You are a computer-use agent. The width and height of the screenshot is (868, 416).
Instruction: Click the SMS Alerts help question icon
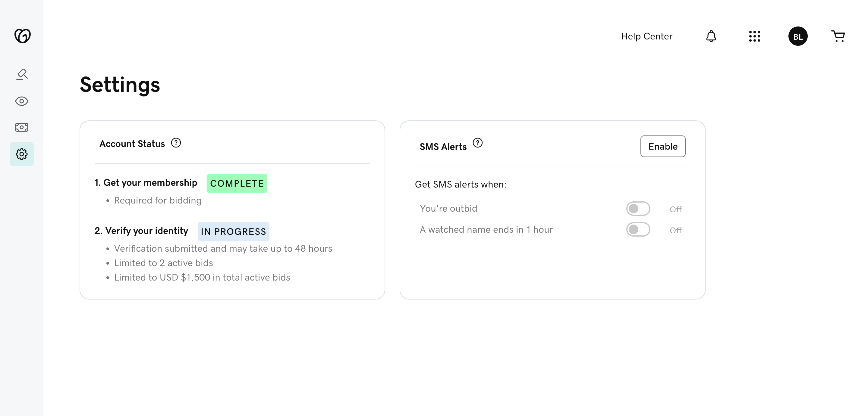(x=477, y=143)
